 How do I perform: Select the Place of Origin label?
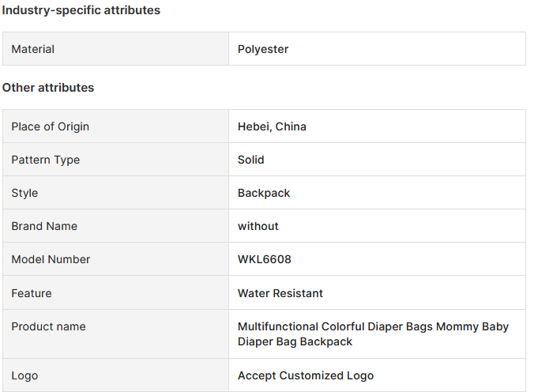click(x=50, y=126)
